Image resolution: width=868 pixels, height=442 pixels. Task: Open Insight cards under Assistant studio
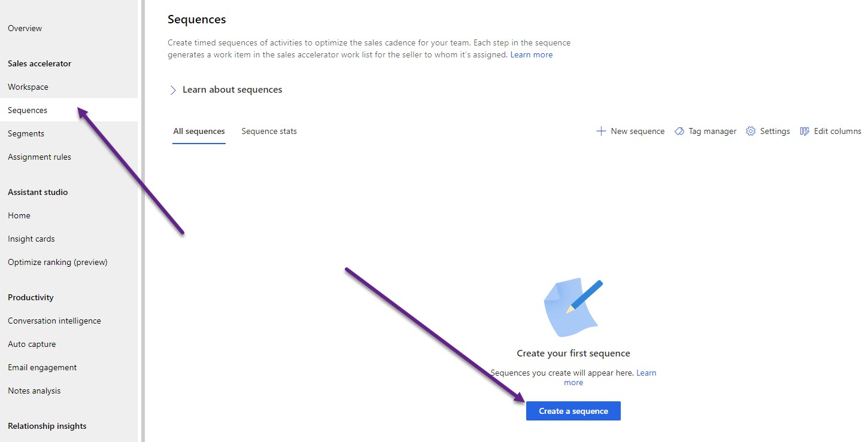point(31,239)
